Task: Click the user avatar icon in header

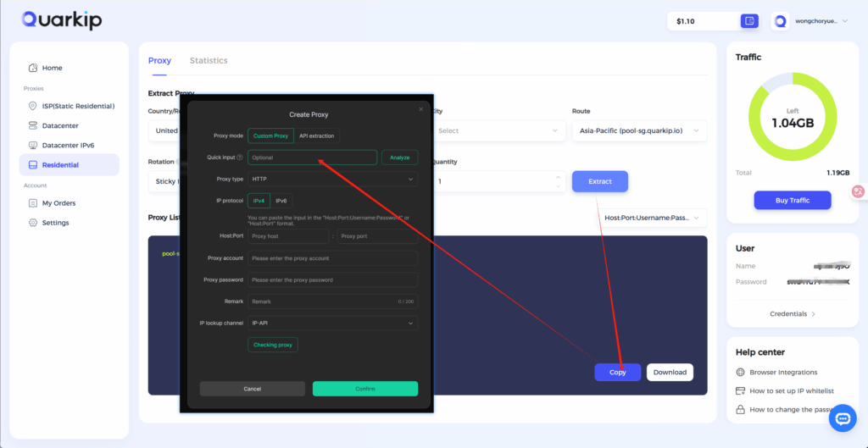Action: (x=781, y=21)
